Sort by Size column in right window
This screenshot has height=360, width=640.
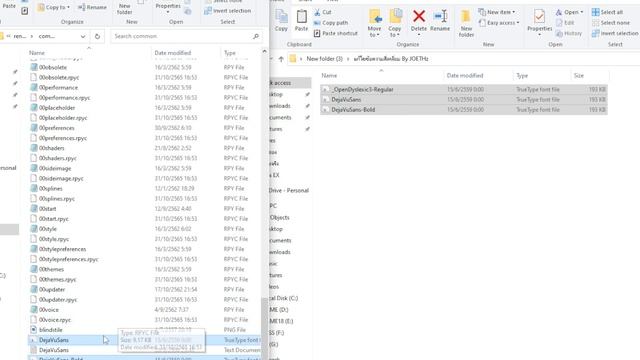(x=589, y=76)
